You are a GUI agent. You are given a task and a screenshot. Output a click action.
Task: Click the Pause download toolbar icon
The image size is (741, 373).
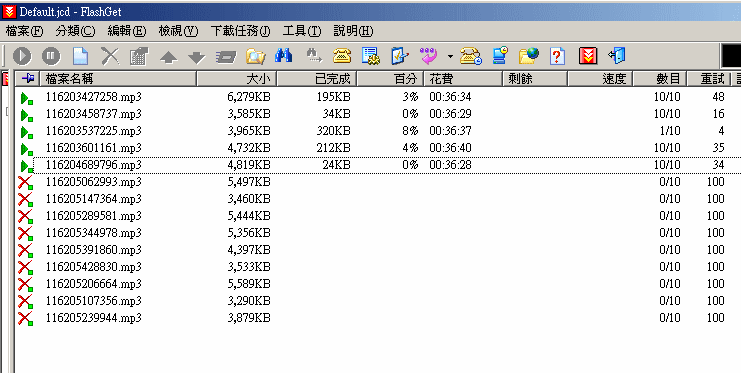point(51,56)
